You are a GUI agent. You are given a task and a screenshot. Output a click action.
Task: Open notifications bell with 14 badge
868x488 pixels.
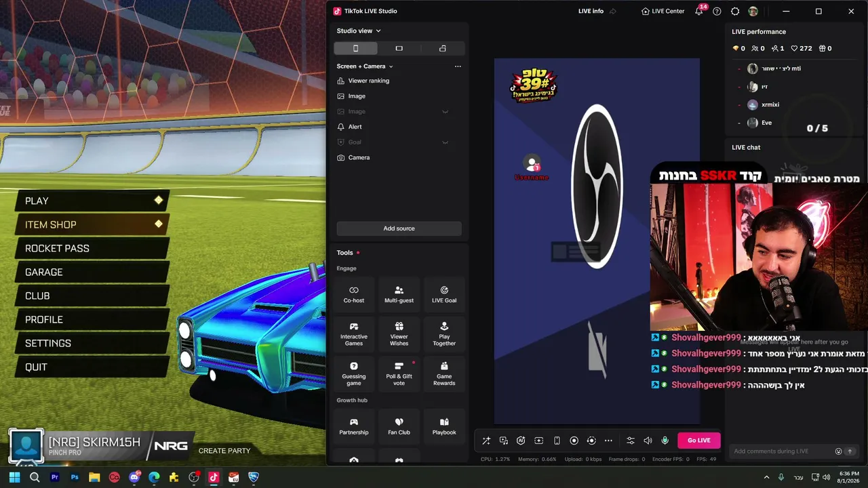point(699,11)
